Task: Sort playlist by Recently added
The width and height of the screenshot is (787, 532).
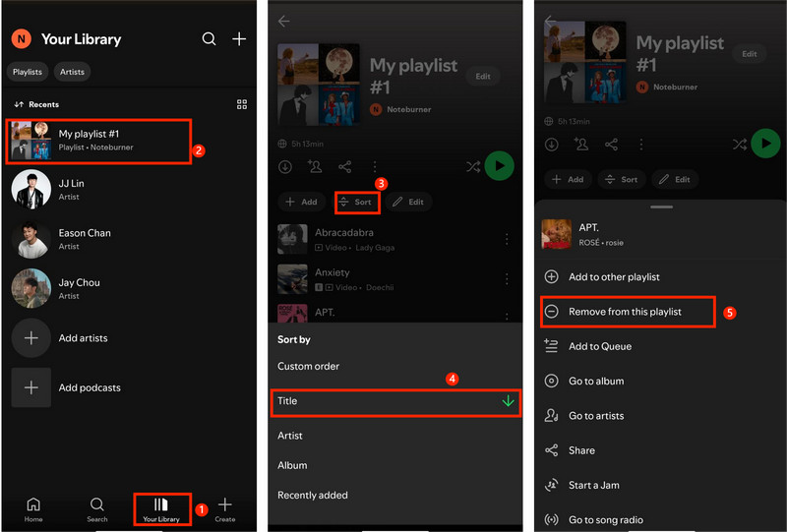Action: pos(395,495)
